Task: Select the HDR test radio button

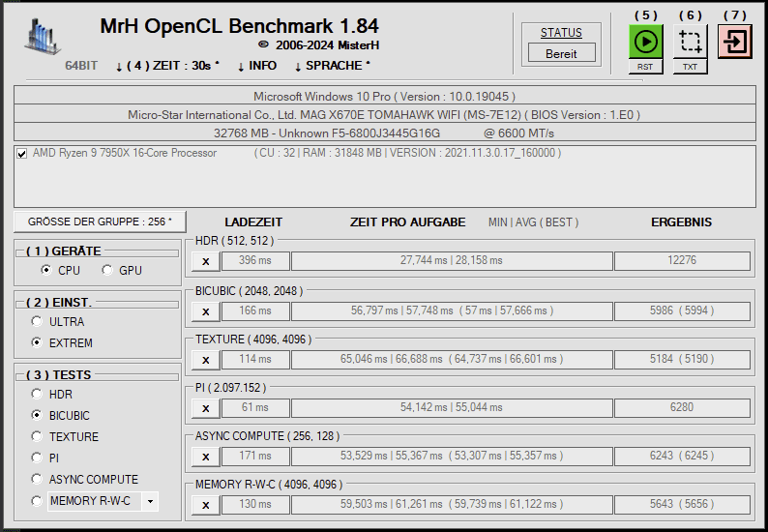Action: (37, 394)
